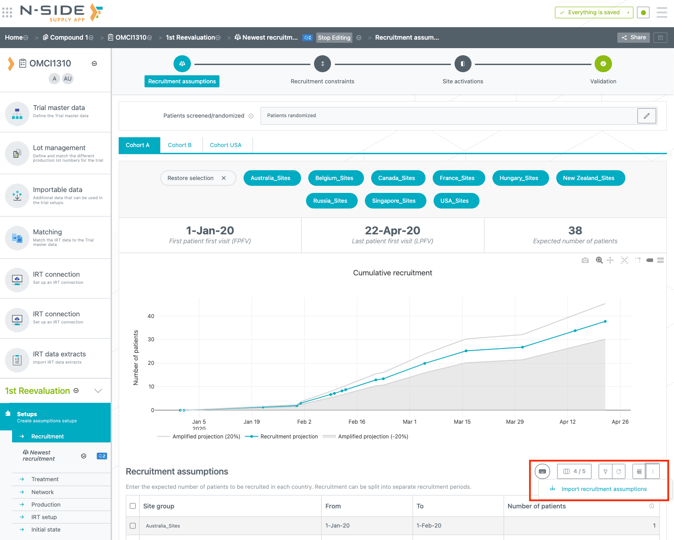Click the Recruitment constraints step icon
Screen dimensions: 674x540
pyautogui.click(x=322, y=64)
